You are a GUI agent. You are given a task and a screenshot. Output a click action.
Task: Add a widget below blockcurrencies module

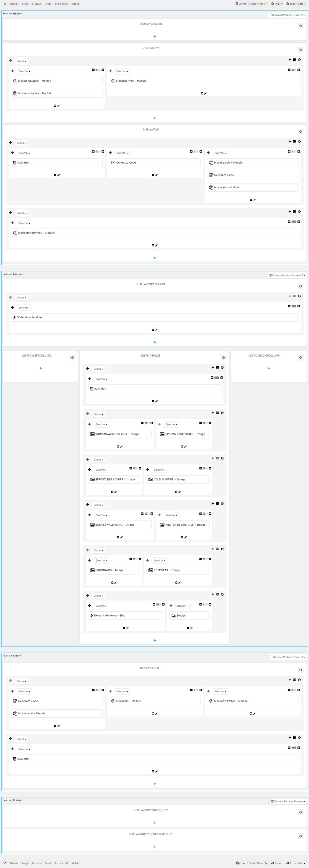(55, 106)
